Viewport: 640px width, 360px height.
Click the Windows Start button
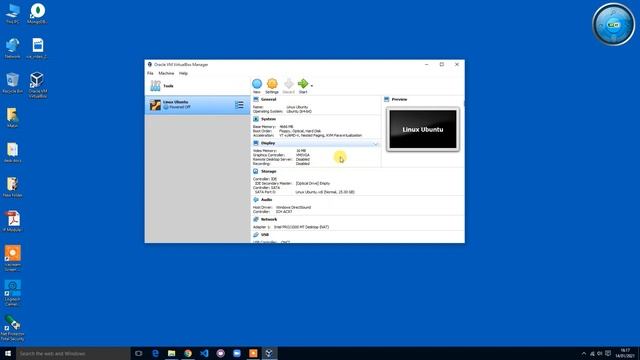(x=8, y=353)
